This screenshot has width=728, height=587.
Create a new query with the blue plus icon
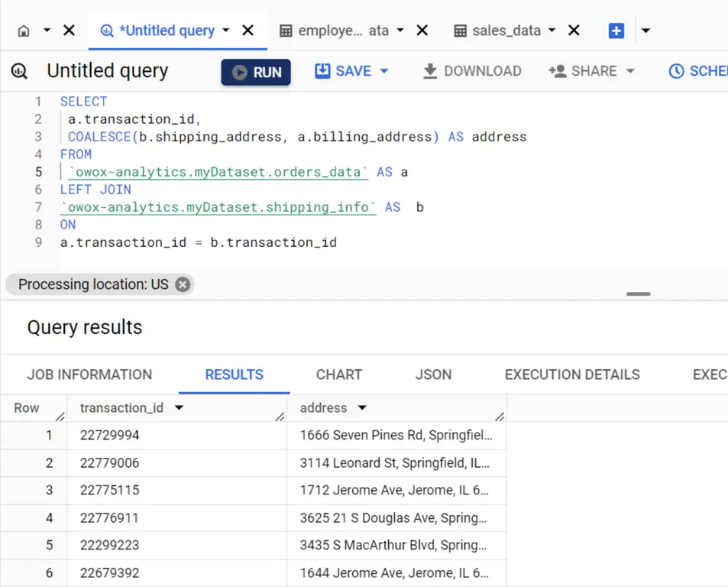click(616, 31)
